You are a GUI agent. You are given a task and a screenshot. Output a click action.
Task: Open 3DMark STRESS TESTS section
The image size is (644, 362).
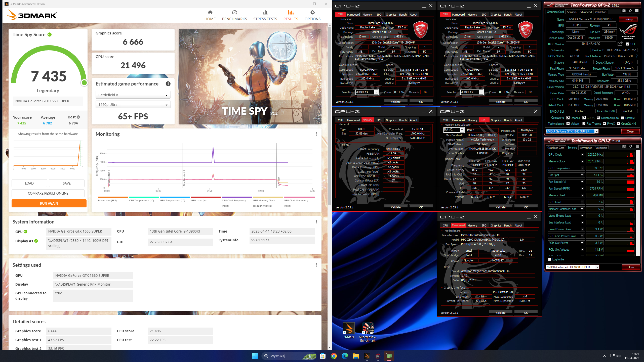click(265, 15)
